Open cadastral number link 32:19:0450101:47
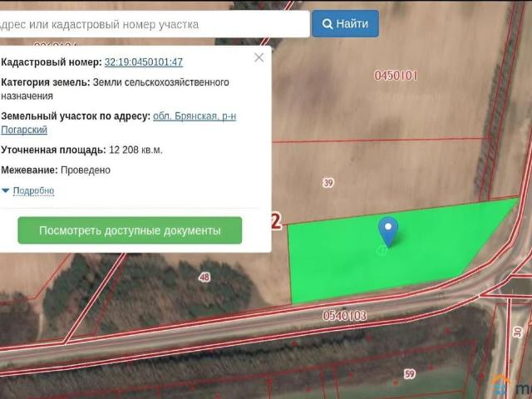The image size is (532, 399). pos(144,62)
